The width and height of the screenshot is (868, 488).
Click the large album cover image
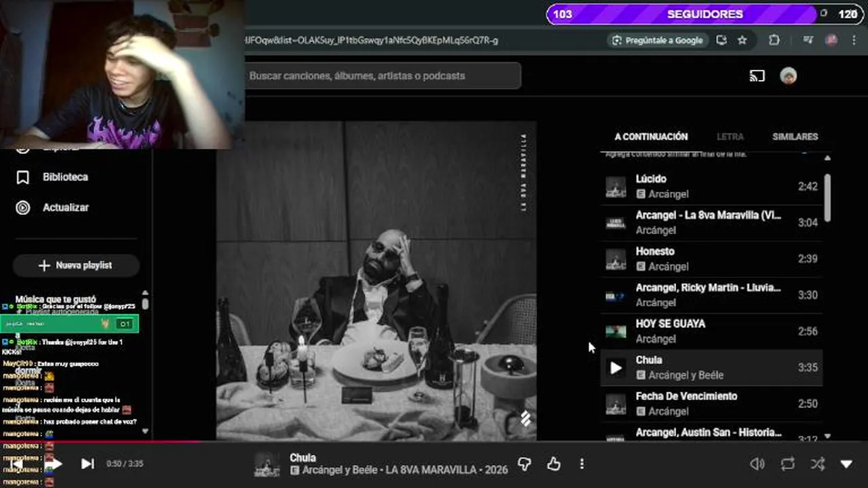pyautogui.click(x=376, y=281)
